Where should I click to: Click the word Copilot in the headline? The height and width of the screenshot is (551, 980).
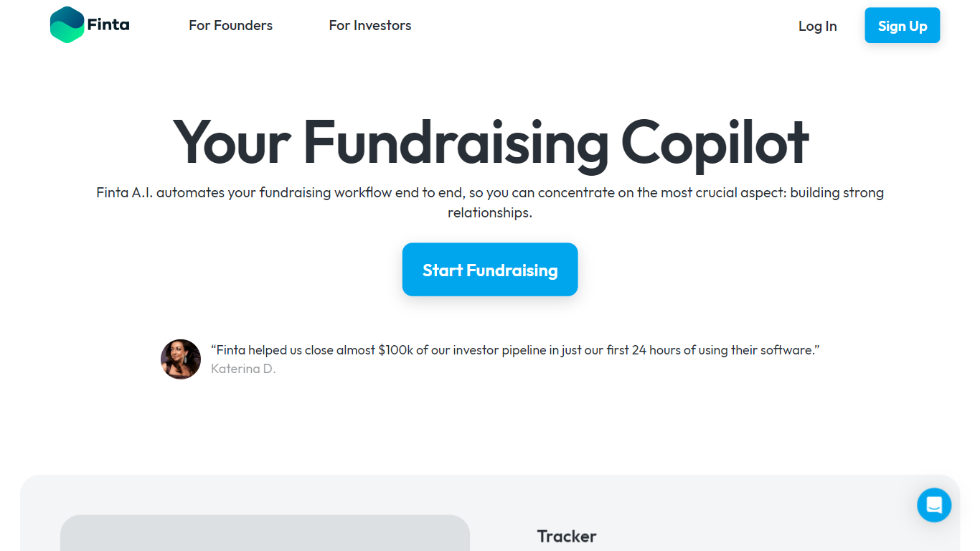(715, 142)
